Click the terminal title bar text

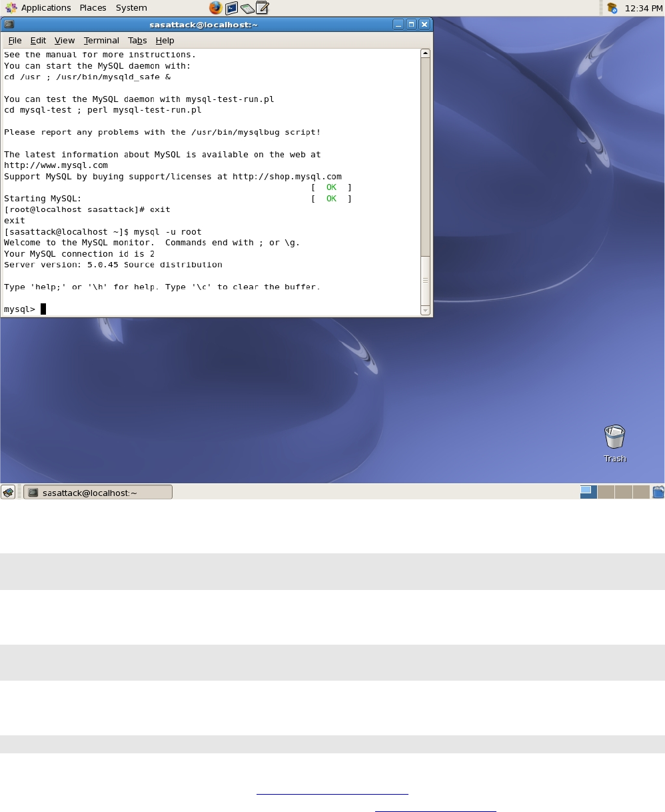(203, 24)
